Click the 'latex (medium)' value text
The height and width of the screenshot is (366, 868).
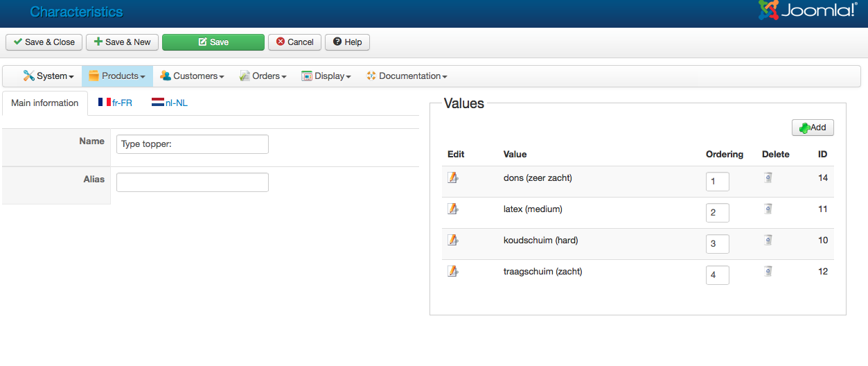pos(533,209)
